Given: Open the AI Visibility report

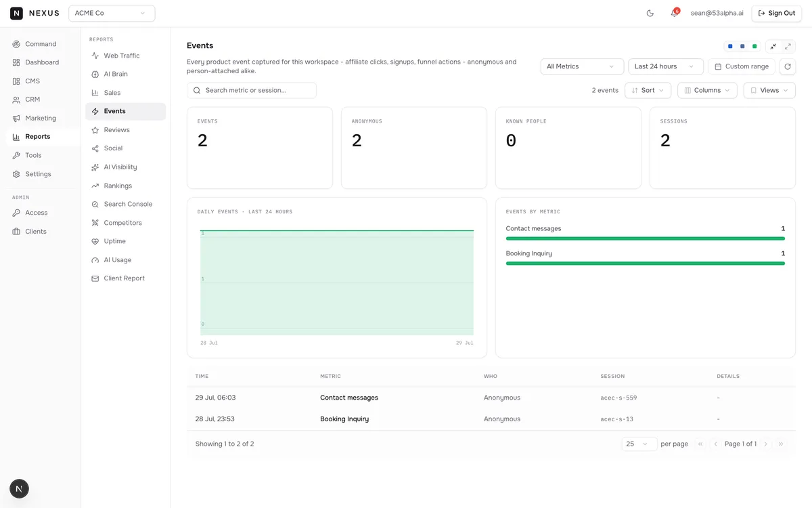Looking at the screenshot, I should (x=125, y=167).
